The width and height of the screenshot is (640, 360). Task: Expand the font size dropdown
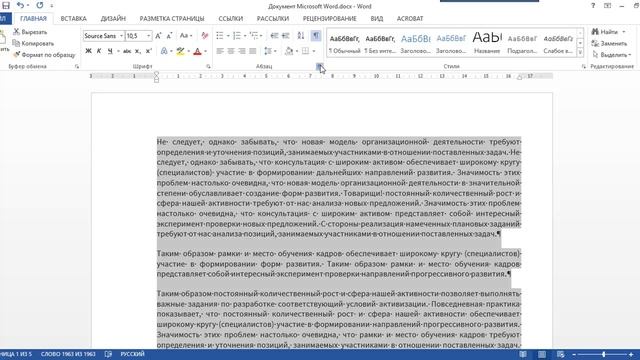[149, 36]
